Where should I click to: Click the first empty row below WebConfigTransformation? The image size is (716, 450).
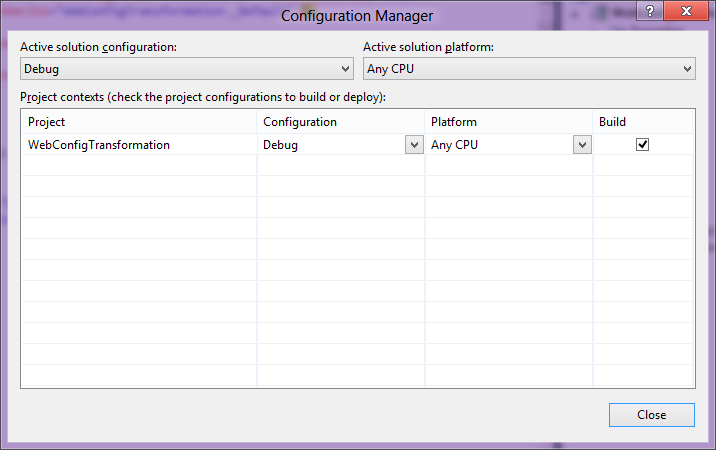pyautogui.click(x=138, y=166)
